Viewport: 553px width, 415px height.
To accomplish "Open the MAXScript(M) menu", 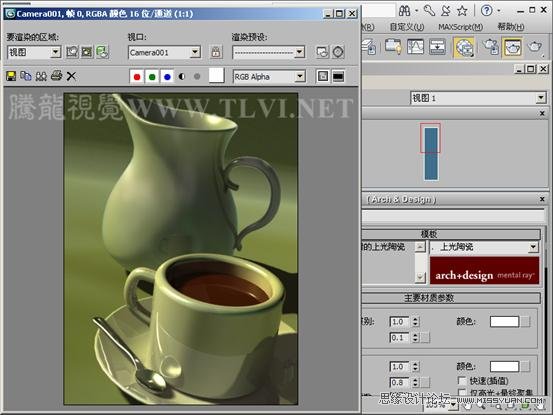I will [460, 27].
